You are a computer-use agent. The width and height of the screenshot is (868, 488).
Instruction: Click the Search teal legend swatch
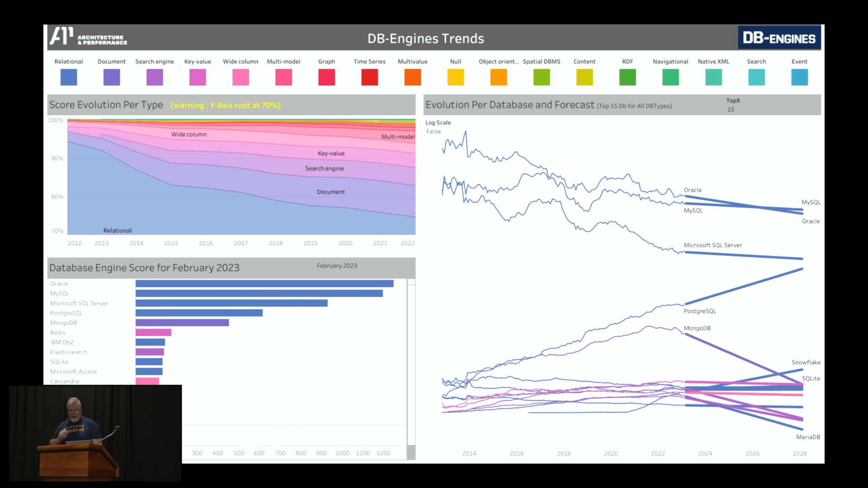[x=756, y=77]
